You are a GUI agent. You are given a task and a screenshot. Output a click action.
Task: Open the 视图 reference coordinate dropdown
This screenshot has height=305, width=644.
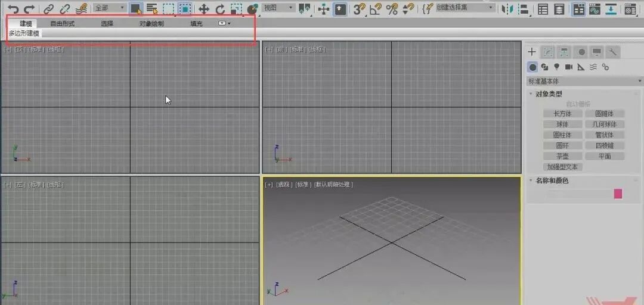pos(278,7)
